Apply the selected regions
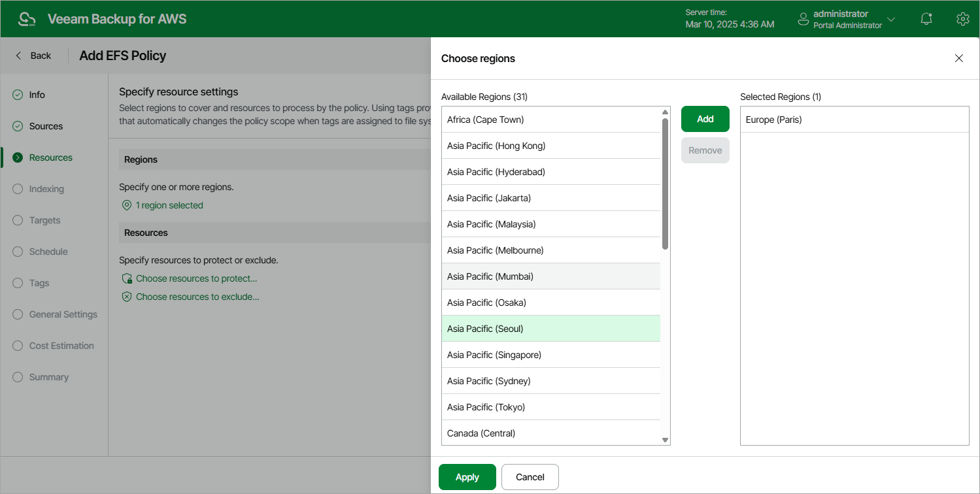 point(467,477)
